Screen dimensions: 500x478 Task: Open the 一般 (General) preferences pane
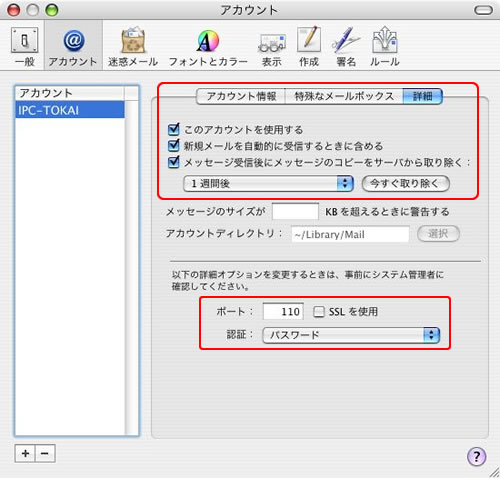pos(25,47)
